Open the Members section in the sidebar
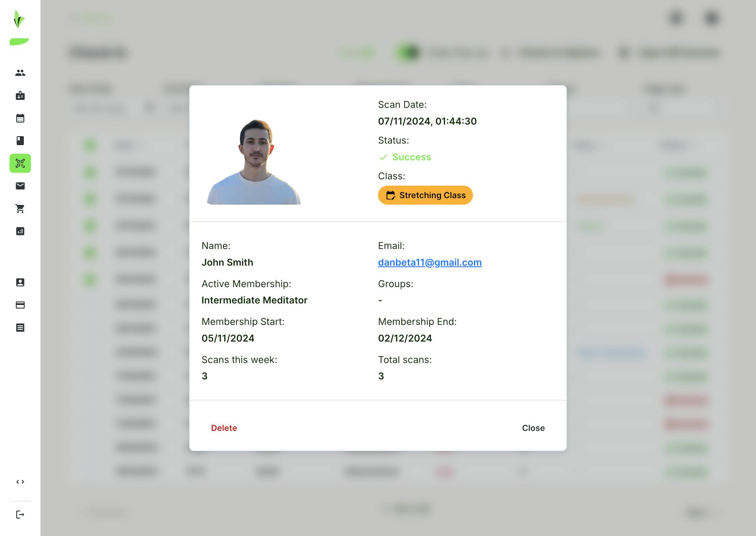Screen dimensions: 756x536 pos(20,72)
